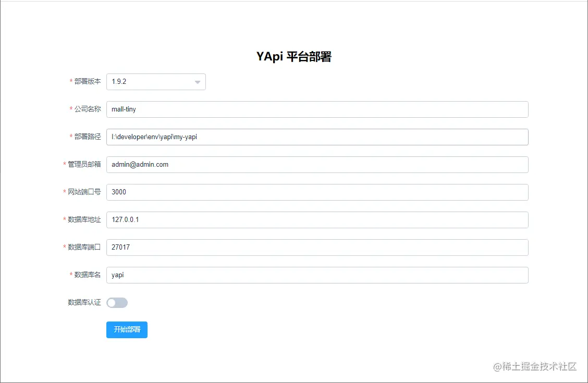Click the 部署路径 label
This screenshot has height=383, width=588.
point(88,137)
